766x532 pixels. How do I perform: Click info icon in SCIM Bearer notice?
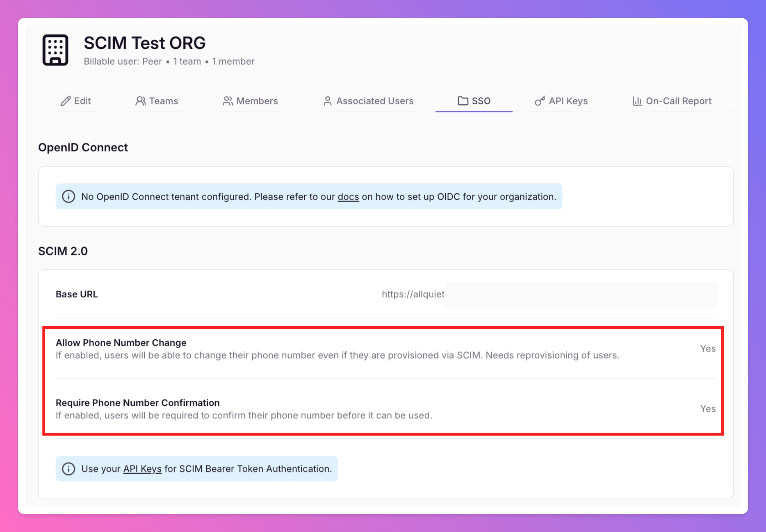tap(68, 469)
